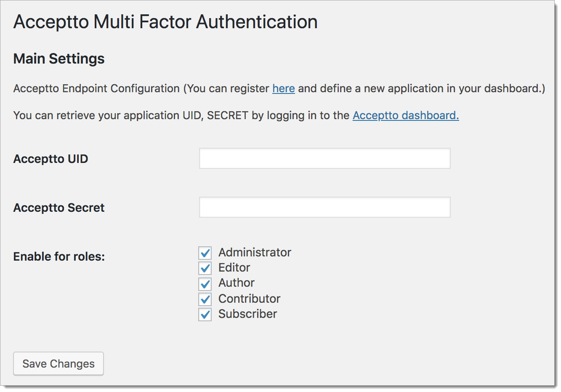Click the Editor role label text
Image resolution: width=561 pixels, height=392 pixels.
234,267
